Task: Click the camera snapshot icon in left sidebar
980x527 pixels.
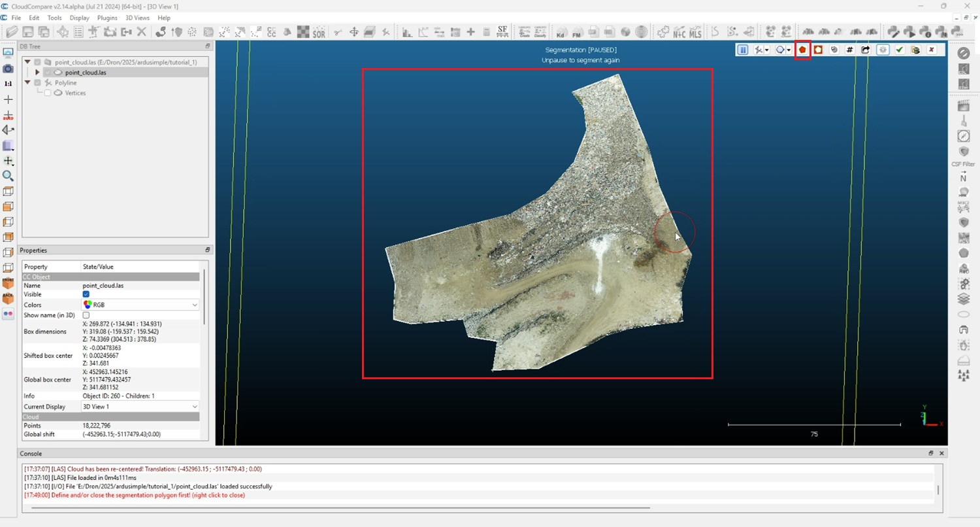Action: click(x=8, y=69)
